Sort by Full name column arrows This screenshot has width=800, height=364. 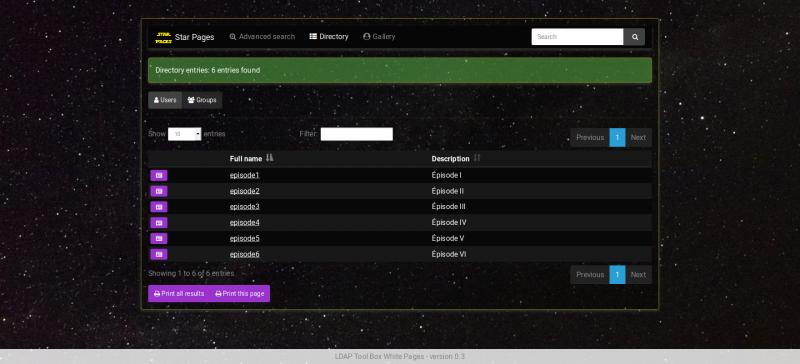point(270,158)
